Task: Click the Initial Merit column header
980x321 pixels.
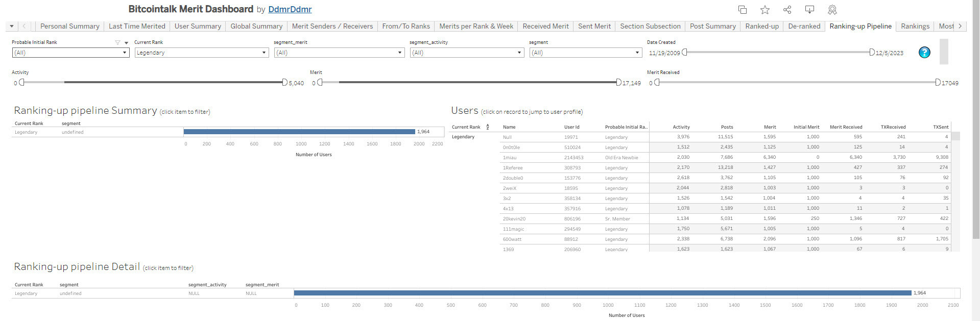Action: coord(806,127)
